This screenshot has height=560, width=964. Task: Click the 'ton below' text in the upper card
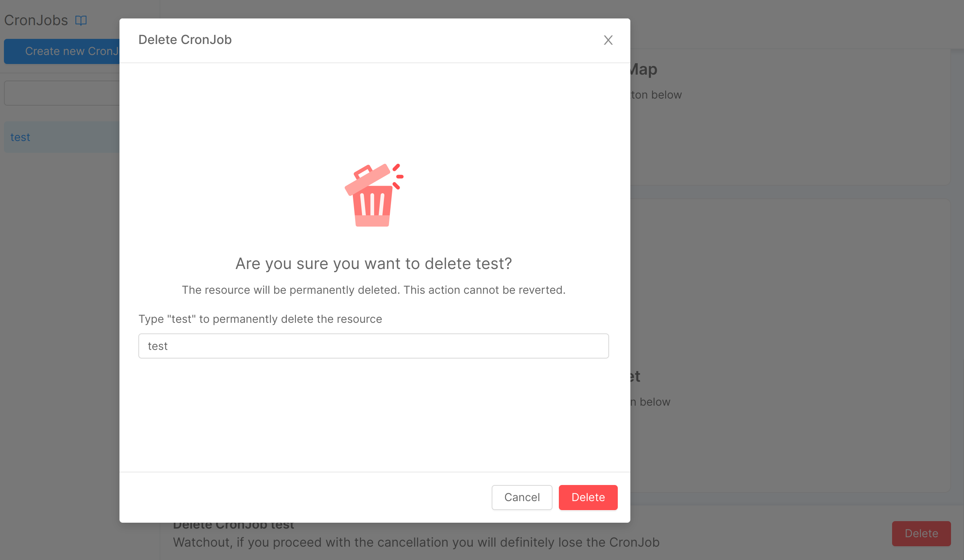656,95
